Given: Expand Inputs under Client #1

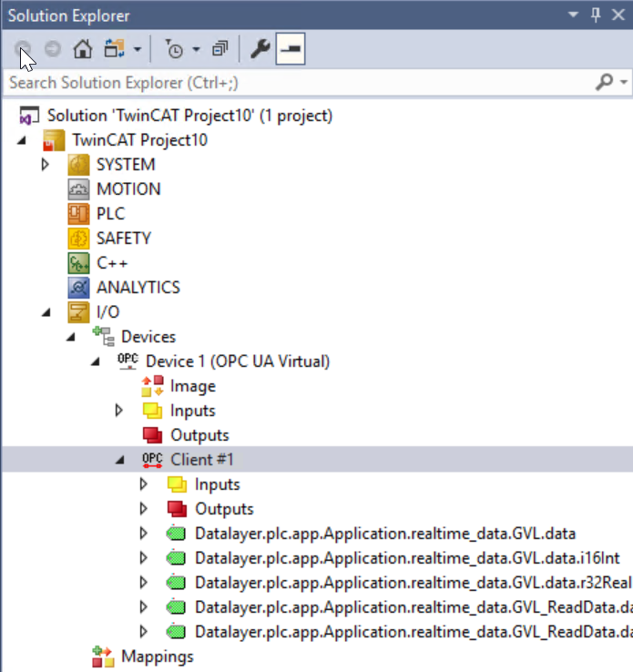Looking at the screenshot, I should click(143, 484).
